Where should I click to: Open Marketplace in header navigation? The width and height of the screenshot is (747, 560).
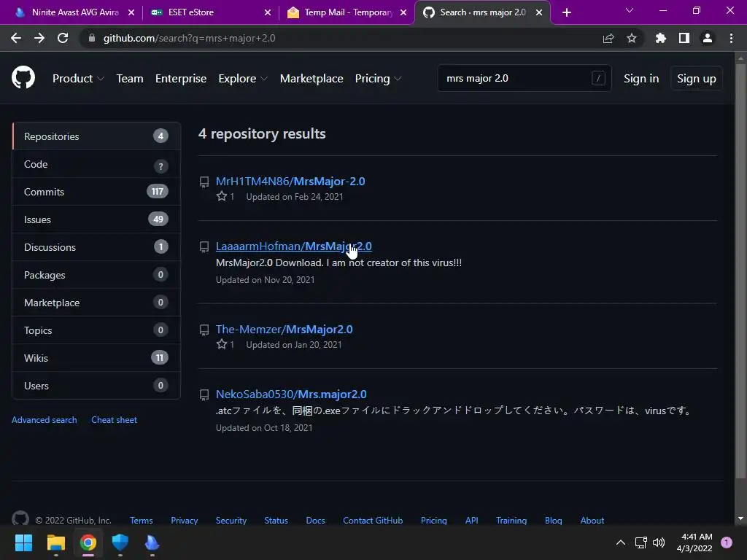point(311,79)
